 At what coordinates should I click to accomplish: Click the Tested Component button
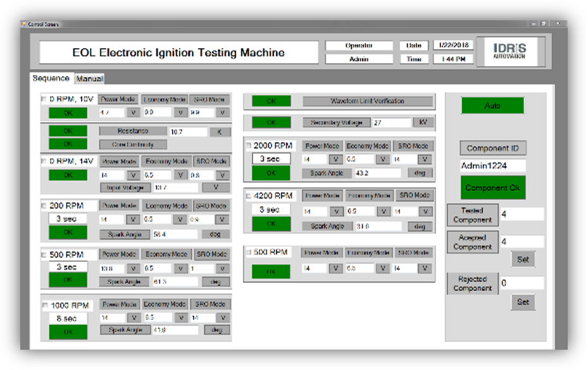pos(473,215)
